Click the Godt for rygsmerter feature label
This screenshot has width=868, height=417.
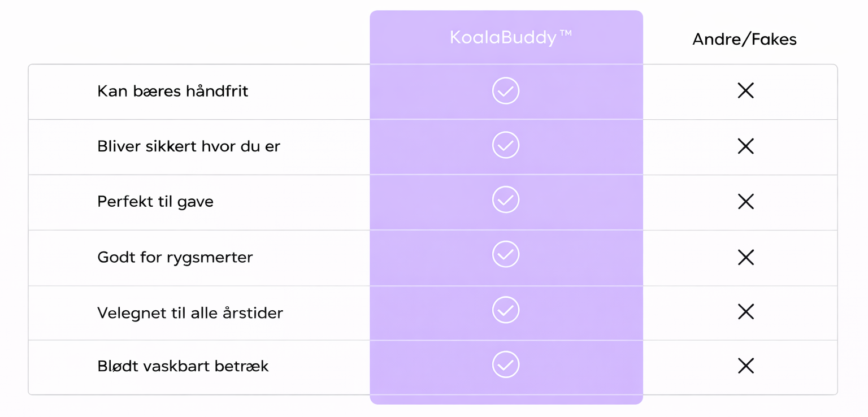(x=175, y=257)
